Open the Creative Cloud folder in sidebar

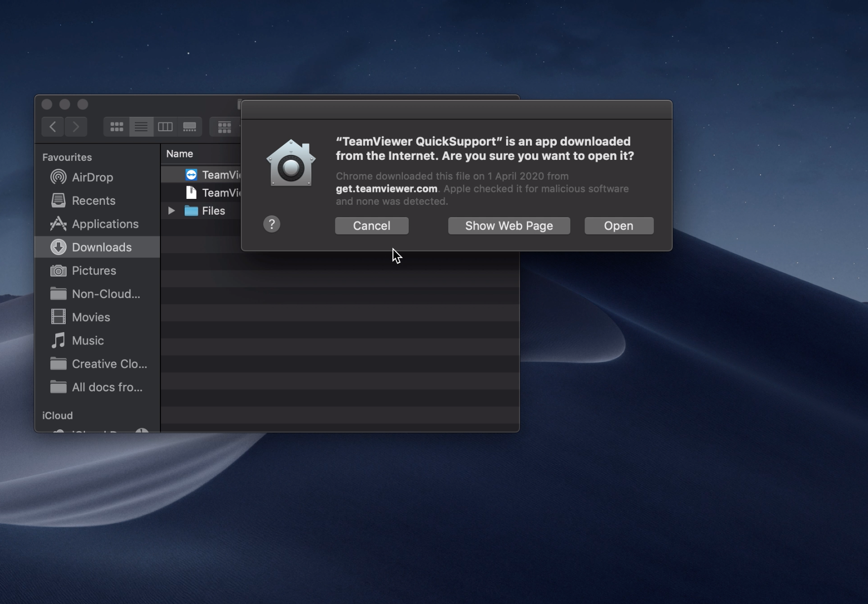[109, 364]
